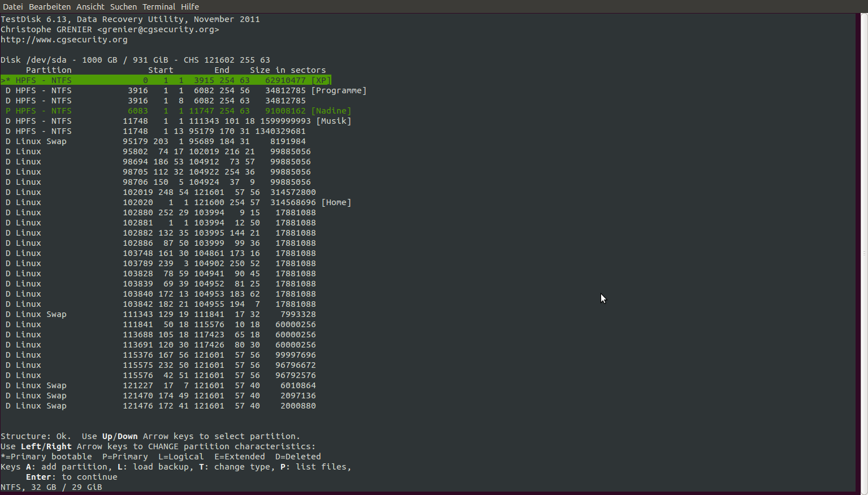Click the Linux row starting at 113688

pos(161,335)
